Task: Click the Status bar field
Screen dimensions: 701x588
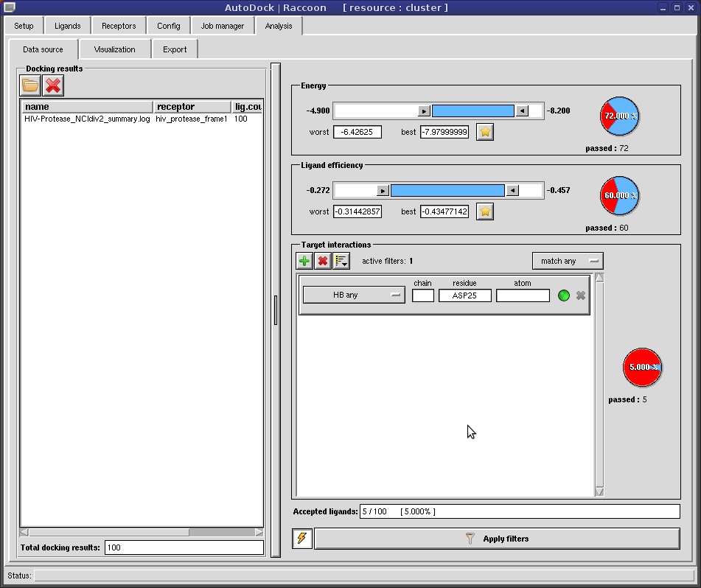Action: pyautogui.click(x=364, y=575)
